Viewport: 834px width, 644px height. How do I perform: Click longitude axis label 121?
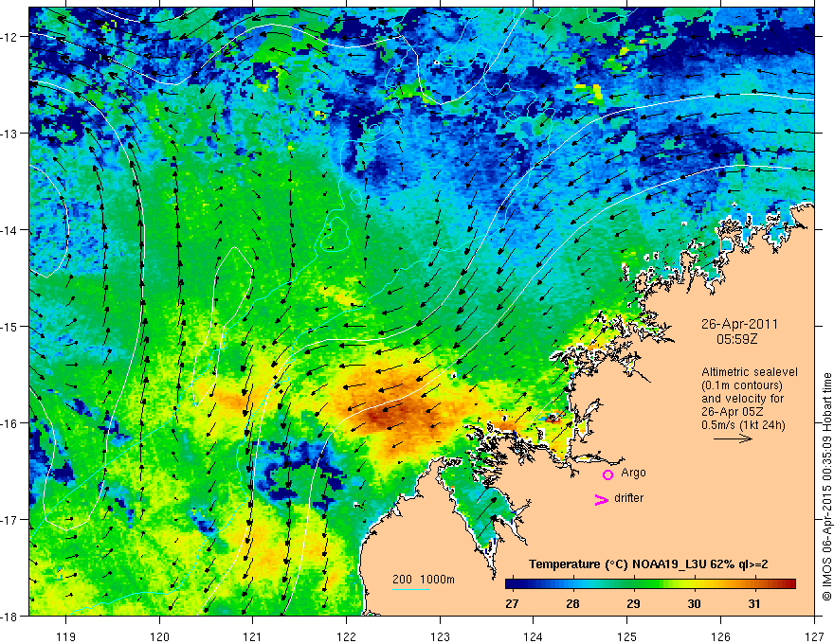coord(253,636)
